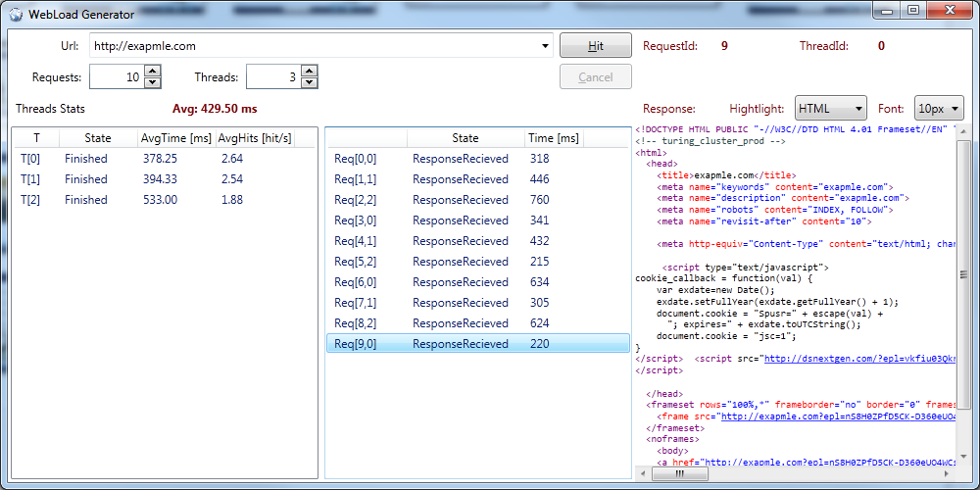Select thread row T[0]

[x=165, y=159]
